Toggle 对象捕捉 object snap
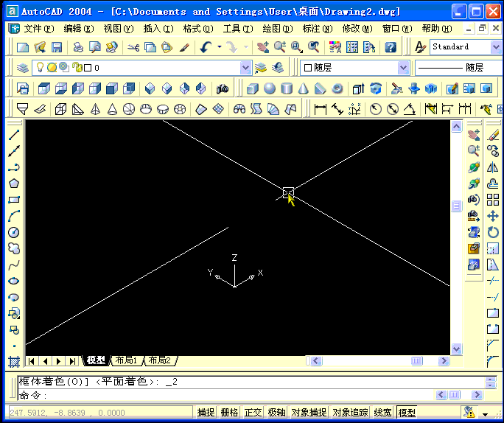The width and height of the screenshot is (504, 423). [x=309, y=412]
